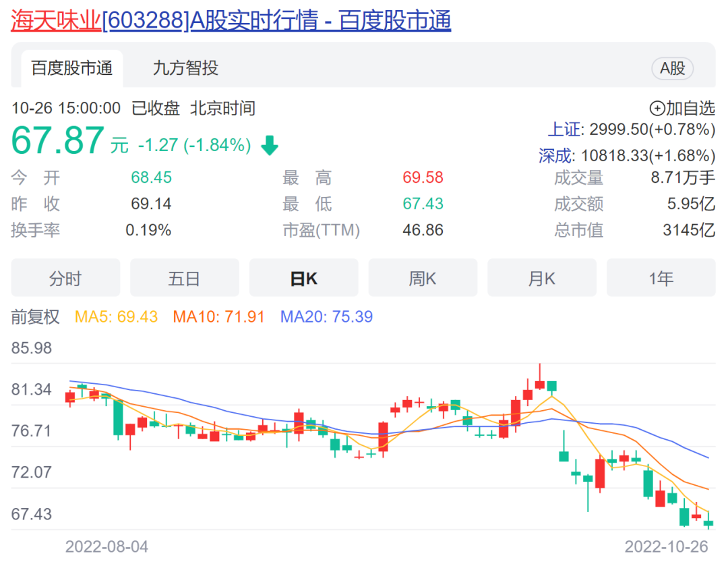Select the 分时 chart tab
The image size is (728, 564).
tap(65, 278)
